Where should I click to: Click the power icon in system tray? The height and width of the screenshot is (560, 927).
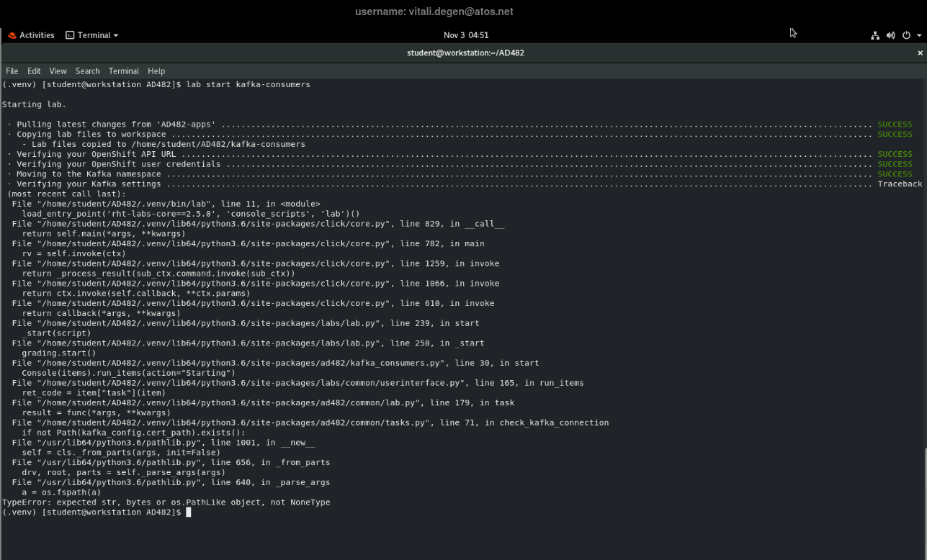pyautogui.click(x=906, y=35)
